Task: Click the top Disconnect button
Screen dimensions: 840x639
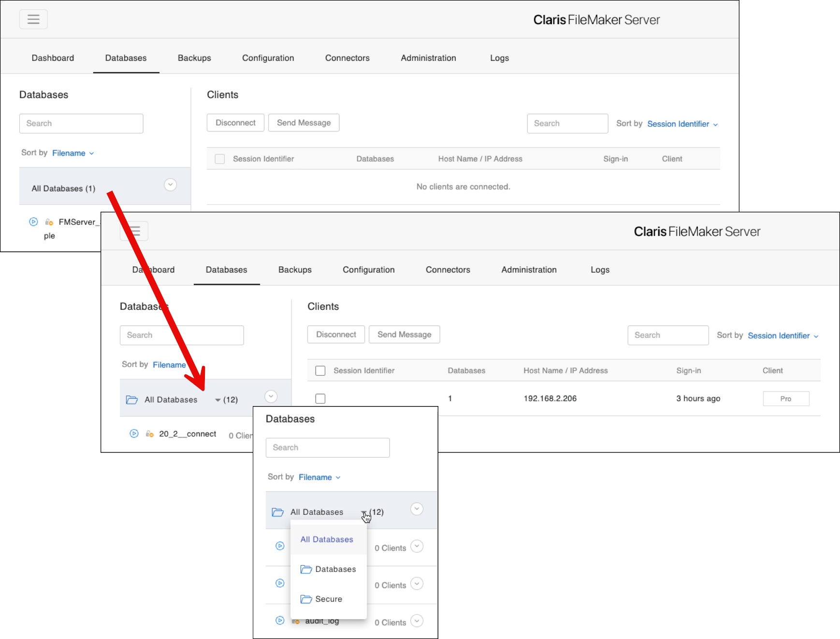Action: 235,123
